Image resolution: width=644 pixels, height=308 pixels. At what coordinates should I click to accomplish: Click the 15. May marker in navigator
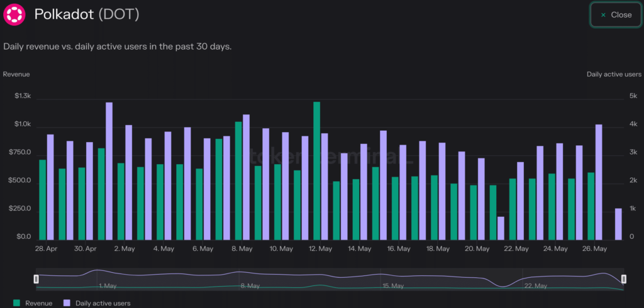392,286
